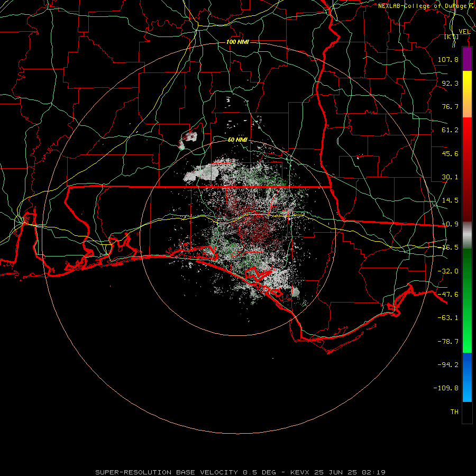
Task: Select the 45.6 velocity scale value
Action: pyautogui.click(x=450, y=153)
